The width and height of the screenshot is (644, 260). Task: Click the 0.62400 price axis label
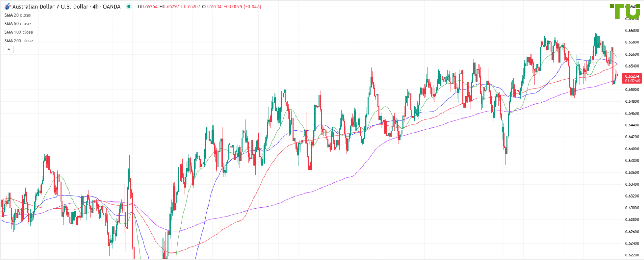pyautogui.click(x=632, y=243)
